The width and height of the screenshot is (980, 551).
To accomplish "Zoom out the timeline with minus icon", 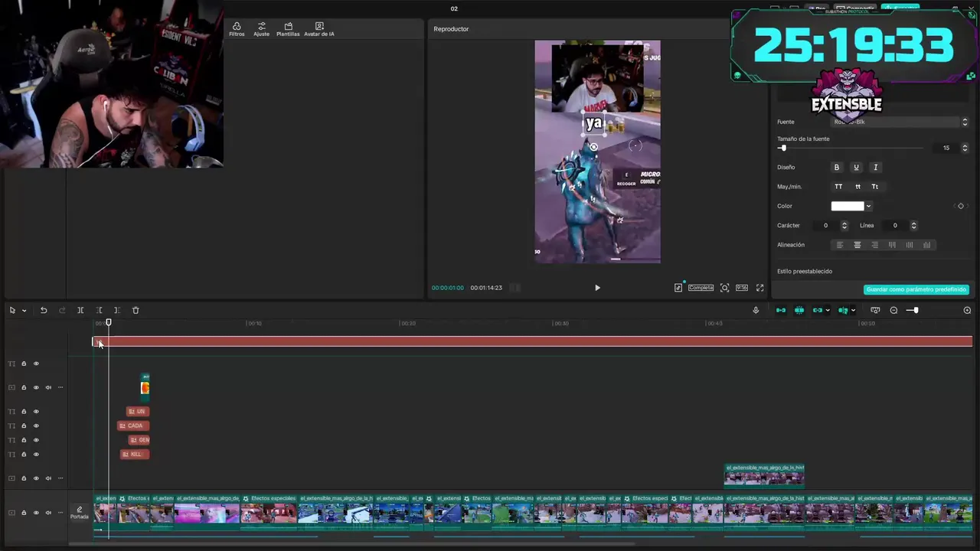I will click(893, 310).
